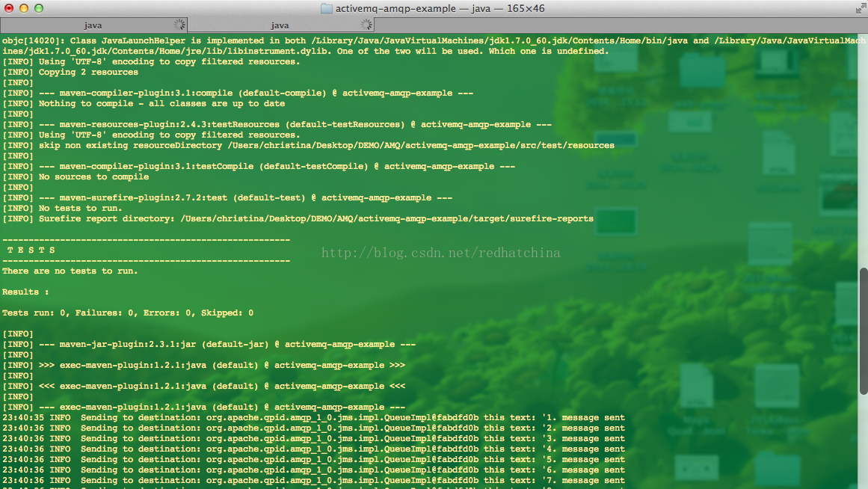Click the log line with '7. message sent
The width and height of the screenshot is (868, 489).
tap(313, 481)
